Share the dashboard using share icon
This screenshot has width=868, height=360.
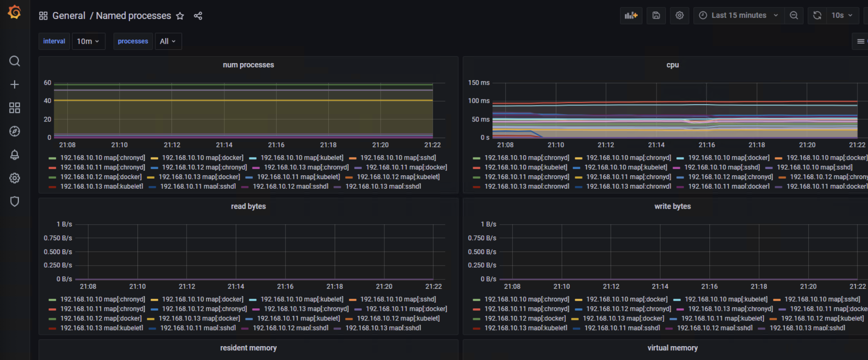click(x=198, y=16)
